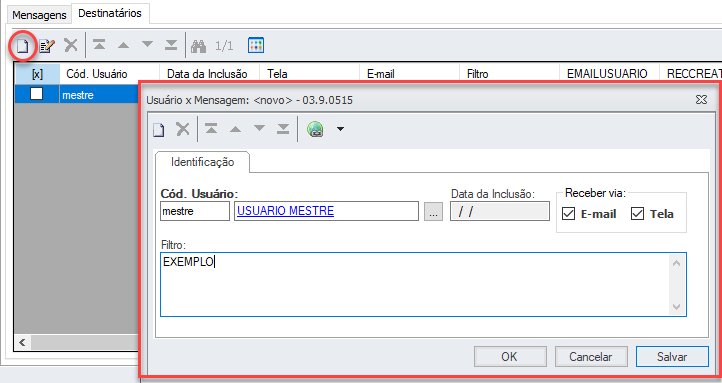Click the Cancelar button
Screen dimensions: 722x383
coord(591,357)
